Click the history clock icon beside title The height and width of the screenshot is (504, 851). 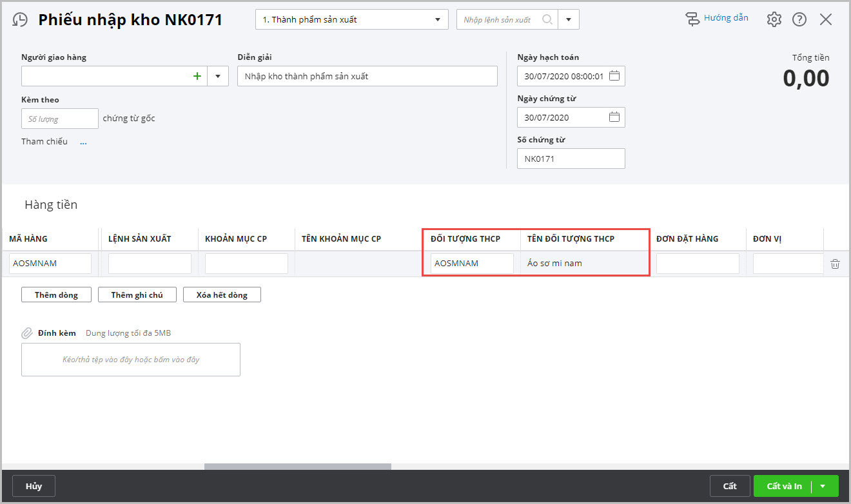coord(21,20)
